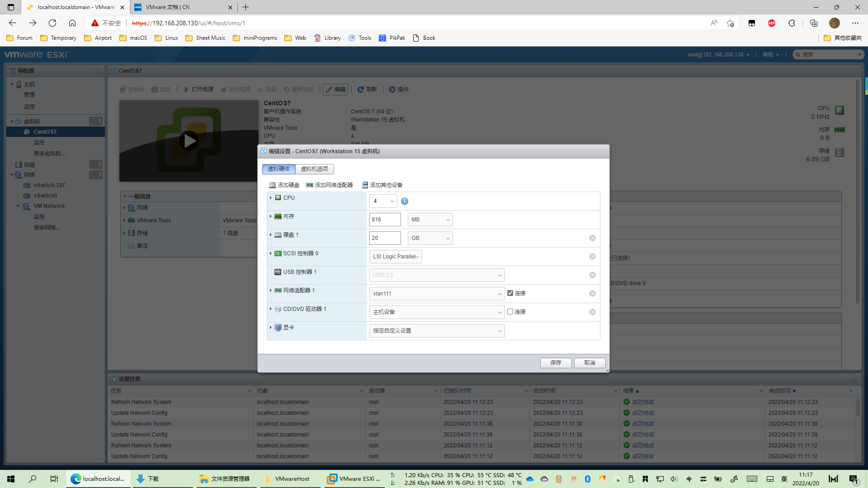The height and width of the screenshot is (488, 868).
Task: Click the Cancel button in dialog
Action: pos(590,363)
